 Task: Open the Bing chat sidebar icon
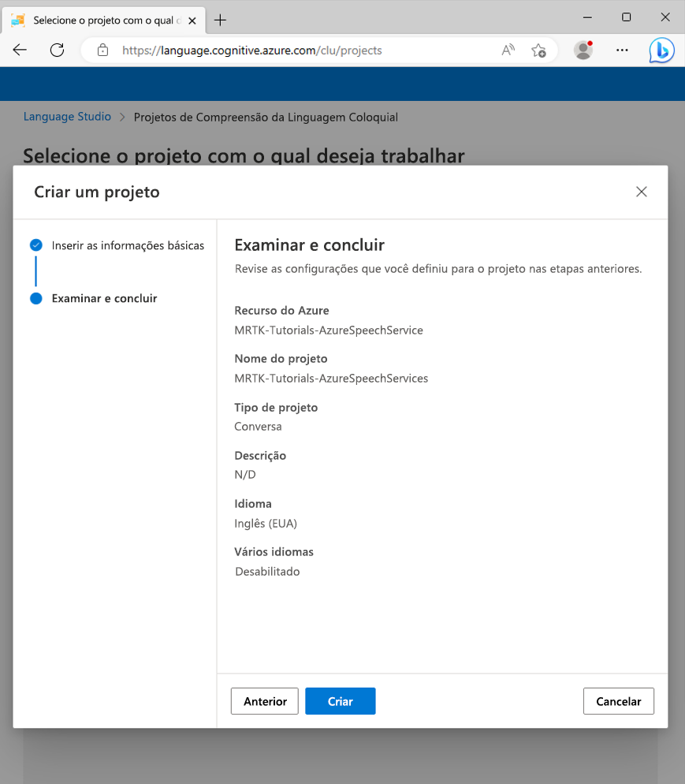661,50
